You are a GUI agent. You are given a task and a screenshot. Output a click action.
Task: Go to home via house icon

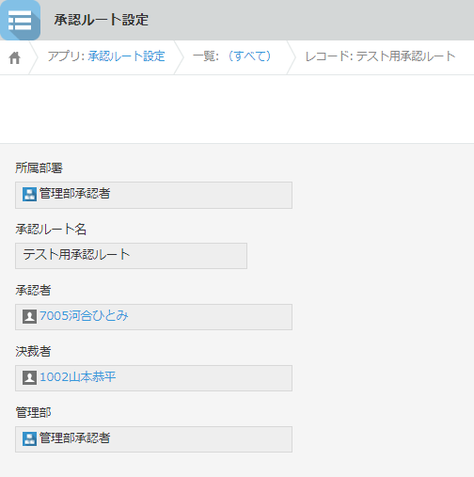pos(15,58)
